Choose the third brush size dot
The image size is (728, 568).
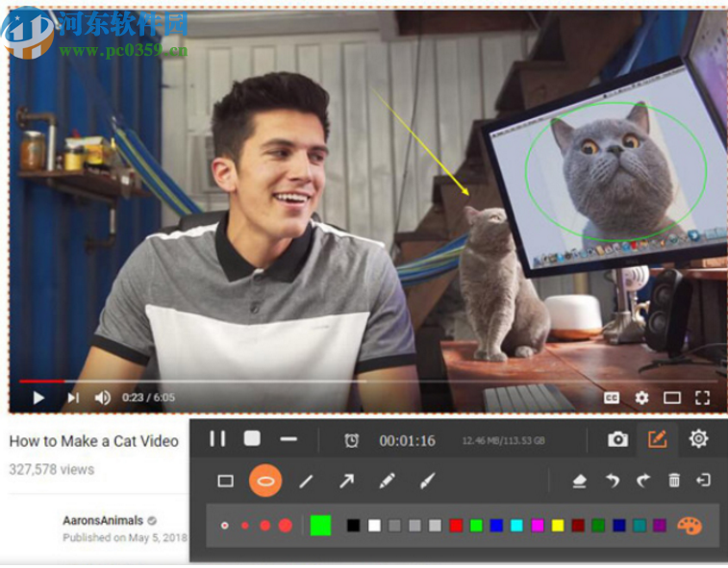click(265, 526)
